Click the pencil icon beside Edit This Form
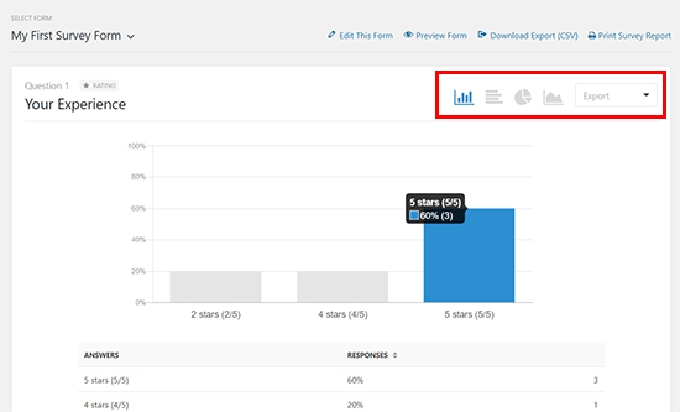Viewport: 680px width, 412px height. coord(332,36)
